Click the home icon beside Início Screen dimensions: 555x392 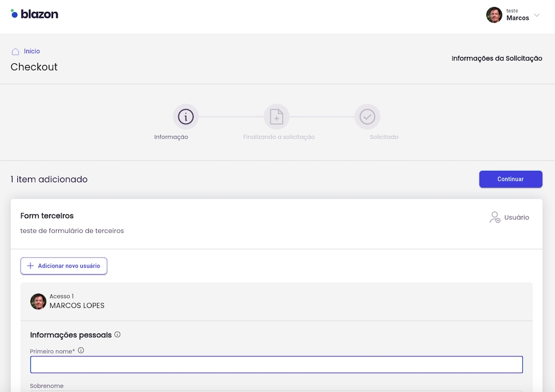15,52
